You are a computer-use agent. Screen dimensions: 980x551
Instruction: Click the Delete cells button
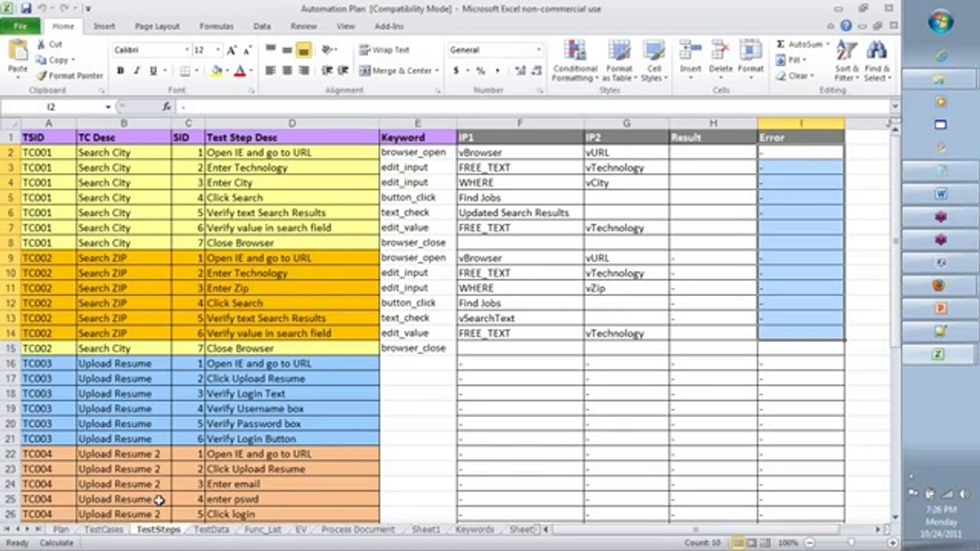[x=720, y=57]
